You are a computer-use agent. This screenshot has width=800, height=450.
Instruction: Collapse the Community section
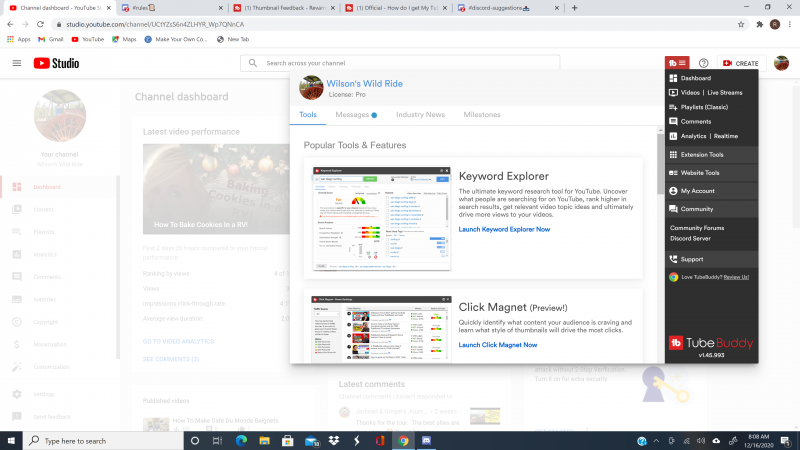696,209
